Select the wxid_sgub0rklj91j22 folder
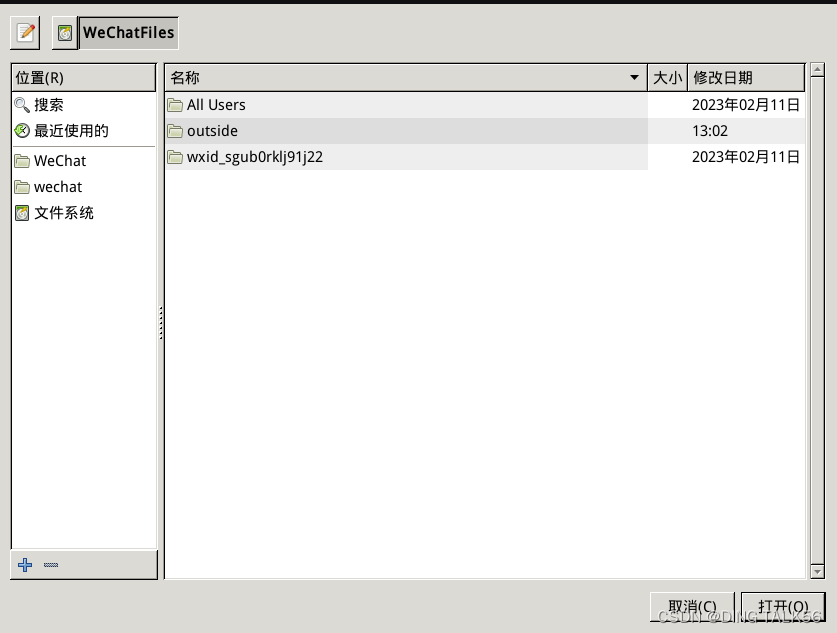The image size is (837, 633). pyautogui.click(x=485, y=157)
